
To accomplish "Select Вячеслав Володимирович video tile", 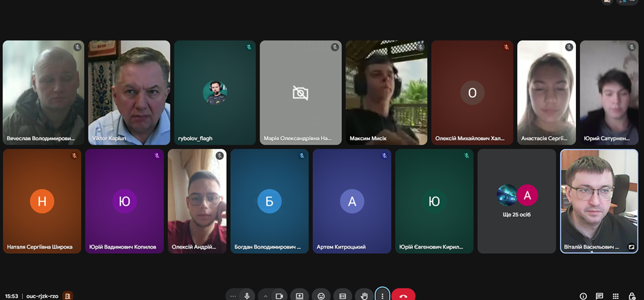I will (x=44, y=93).
